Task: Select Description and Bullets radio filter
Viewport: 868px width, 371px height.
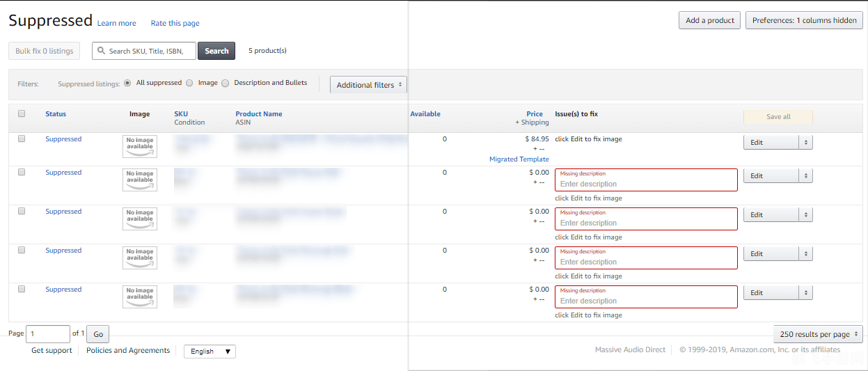Action: (x=225, y=83)
